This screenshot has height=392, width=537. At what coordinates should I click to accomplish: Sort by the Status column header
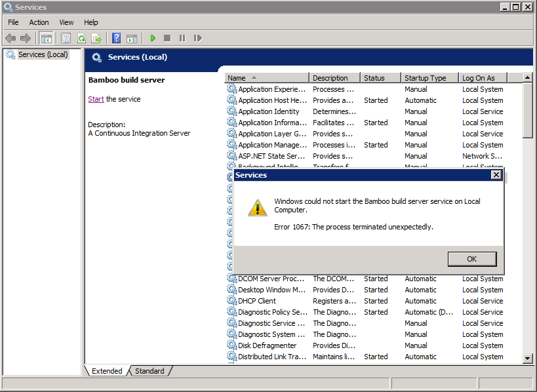coord(380,78)
